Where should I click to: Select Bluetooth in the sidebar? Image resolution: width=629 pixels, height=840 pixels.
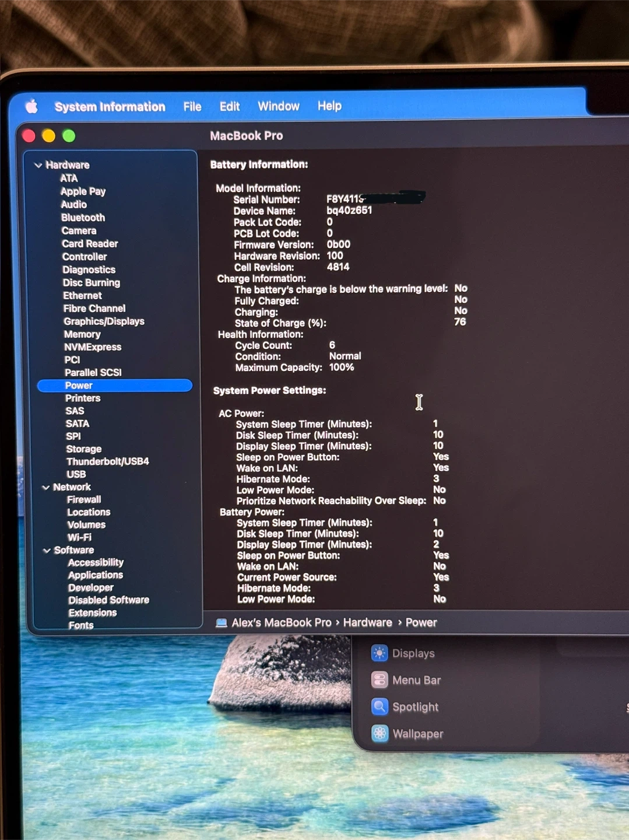point(83,218)
